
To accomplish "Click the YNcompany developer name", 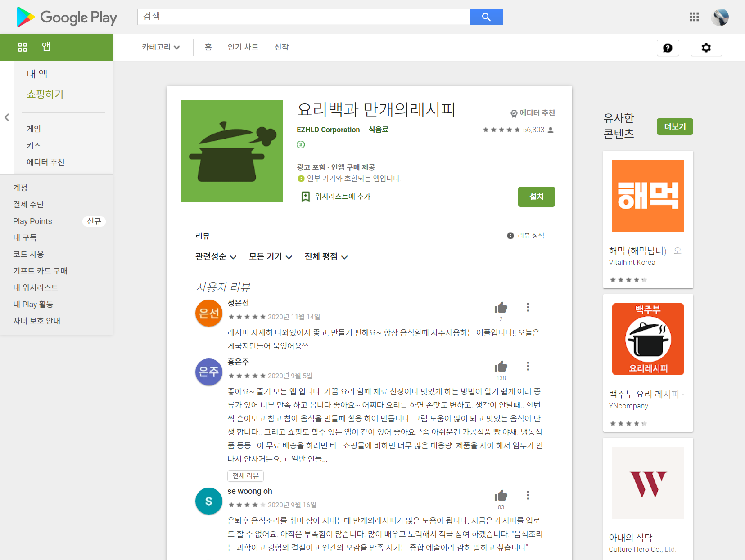I will click(x=628, y=406).
